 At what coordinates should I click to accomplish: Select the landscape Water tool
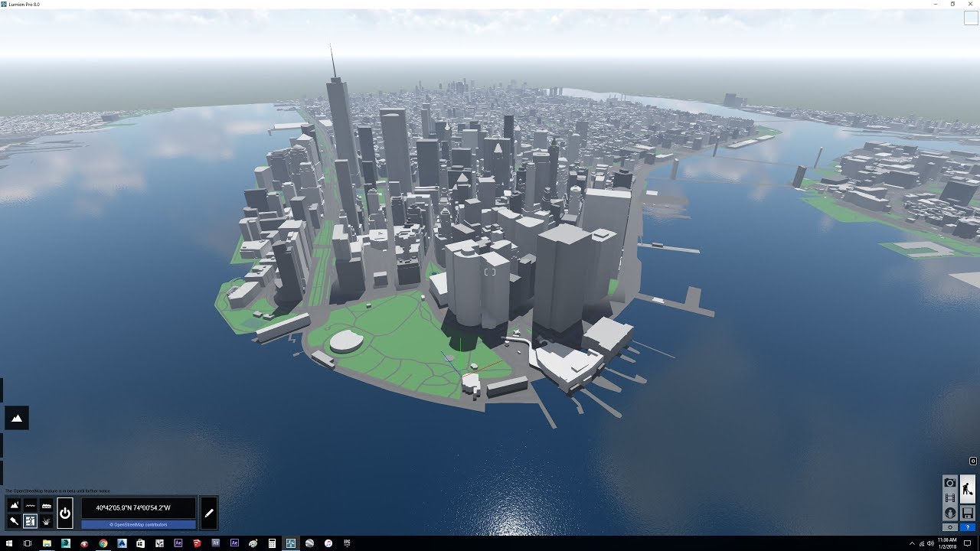click(x=30, y=505)
